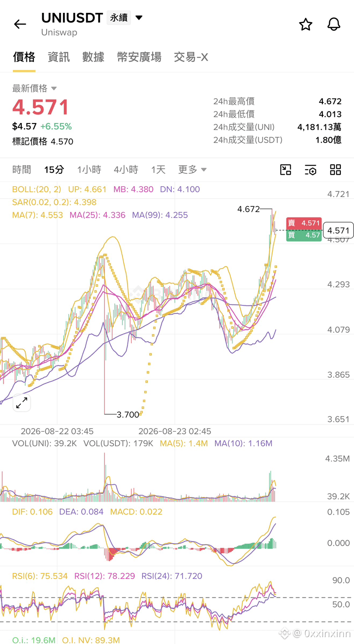
Task: Tap the DEA: 0.084 label
Action: click(81, 512)
